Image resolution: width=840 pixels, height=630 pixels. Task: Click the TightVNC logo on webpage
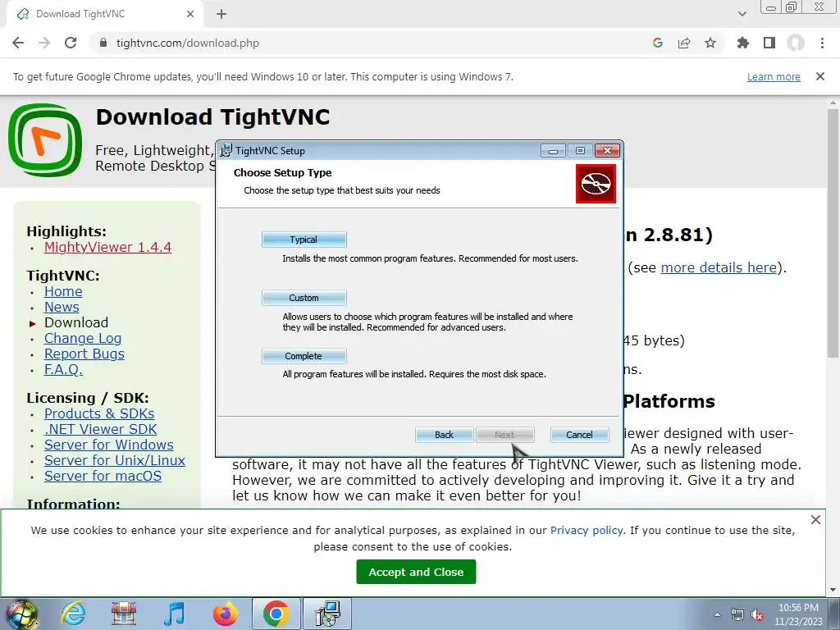coord(45,140)
